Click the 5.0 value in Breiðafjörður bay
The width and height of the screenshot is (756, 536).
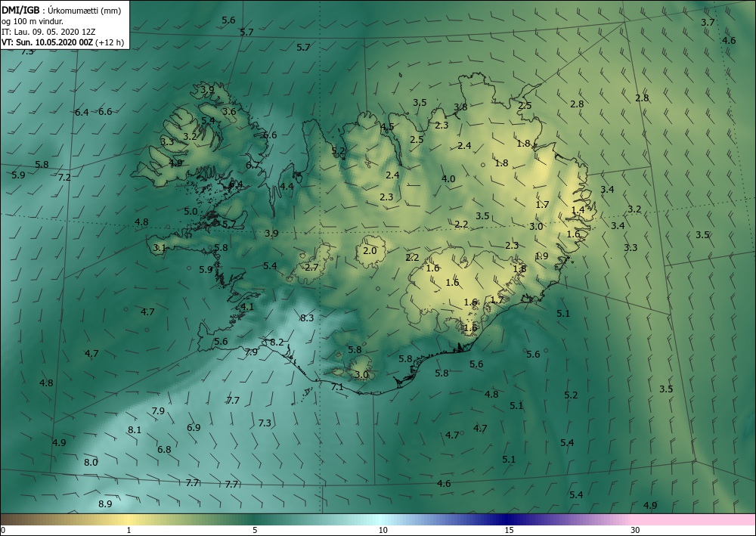pyautogui.click(x=191, y=211)
